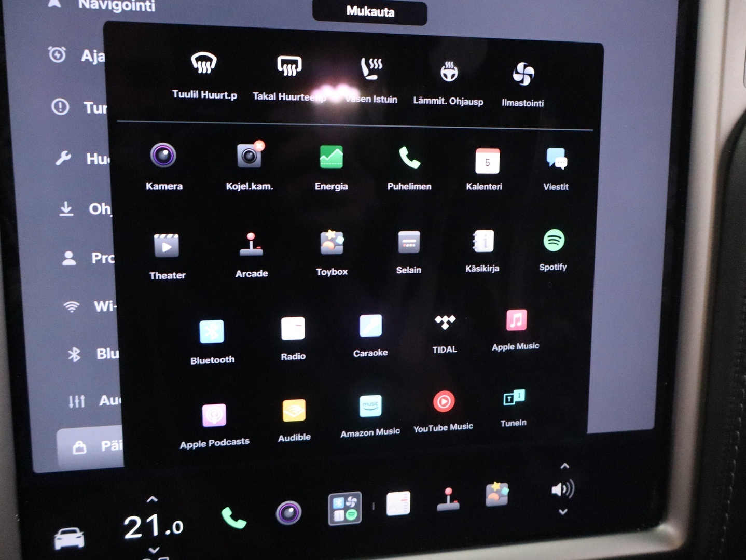
Task: Open Apple Podcasts
Action: click(x=214, y=426)
